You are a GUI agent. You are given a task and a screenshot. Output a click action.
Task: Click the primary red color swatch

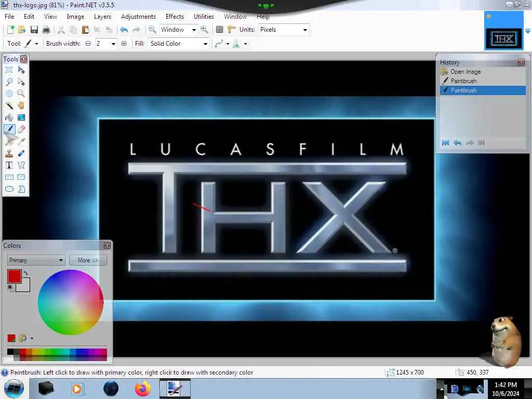click(x=14, y=276)
